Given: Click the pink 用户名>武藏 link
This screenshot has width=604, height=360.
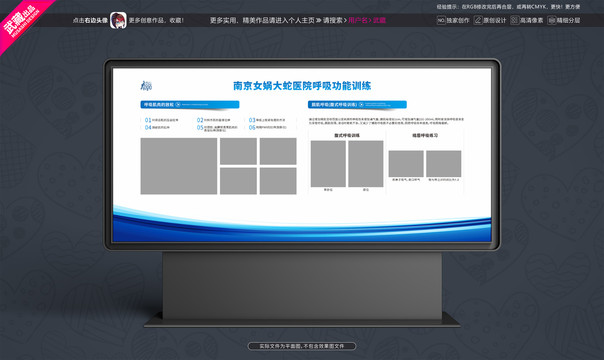Looking at the screenshot, I should tap(367, 20).
